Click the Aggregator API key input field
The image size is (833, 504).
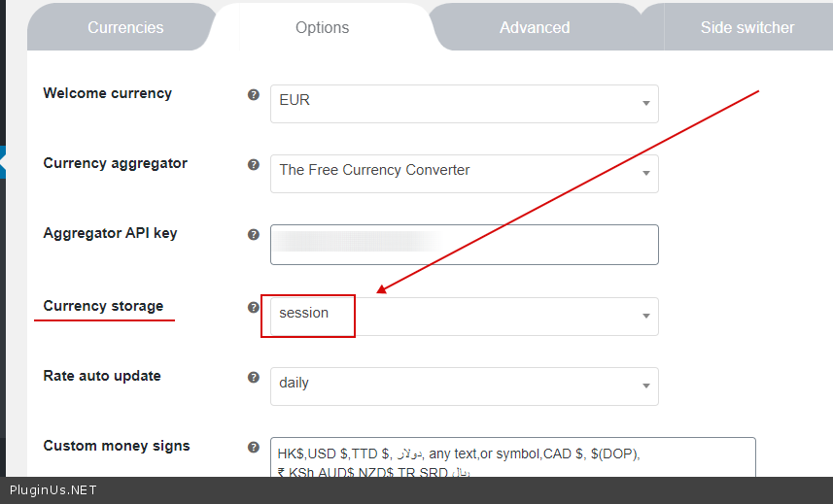click(464, 245)
